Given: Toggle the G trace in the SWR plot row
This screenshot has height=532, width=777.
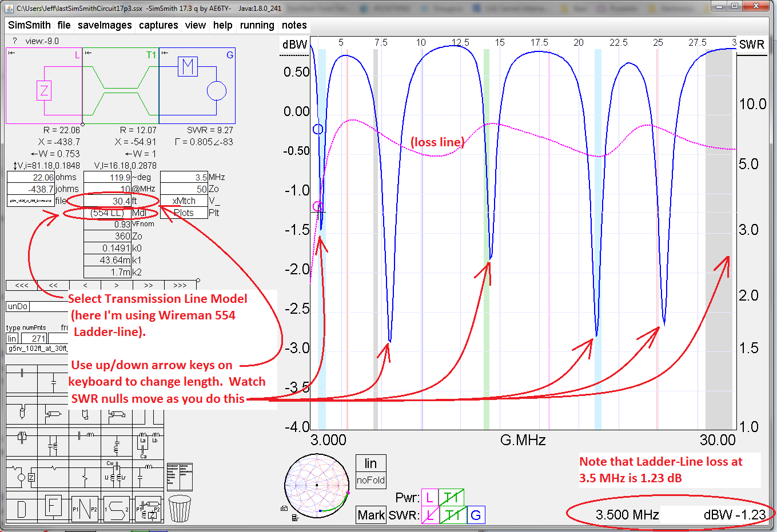Looking at the screenshot, I should [x=476, y=514].
